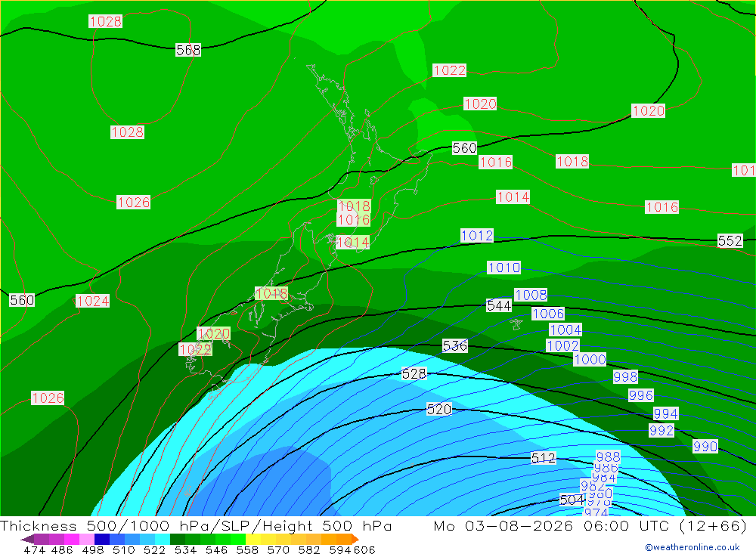This screenshot has width=756, height=554.
Task: Click the 474 legend scale value
Action: [34, 550]
